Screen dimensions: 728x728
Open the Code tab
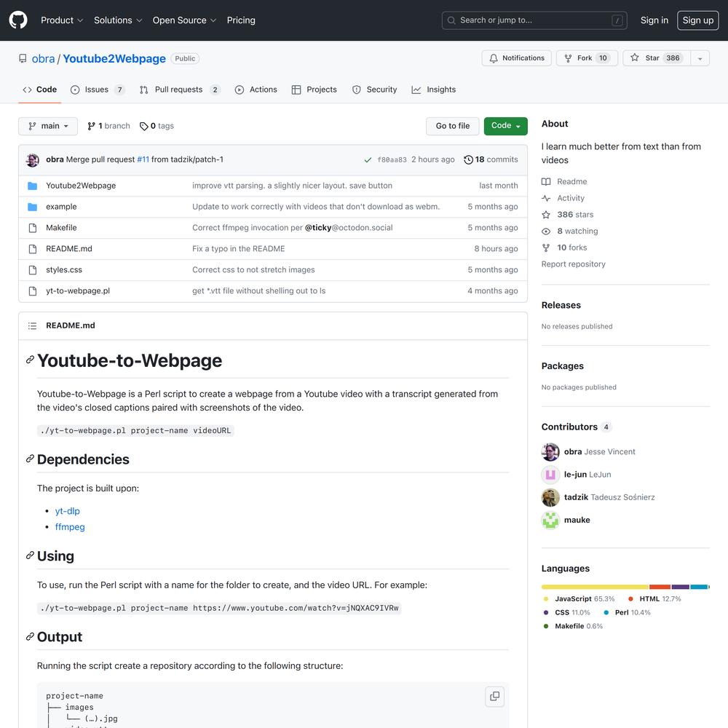click(x=40, y=90)
